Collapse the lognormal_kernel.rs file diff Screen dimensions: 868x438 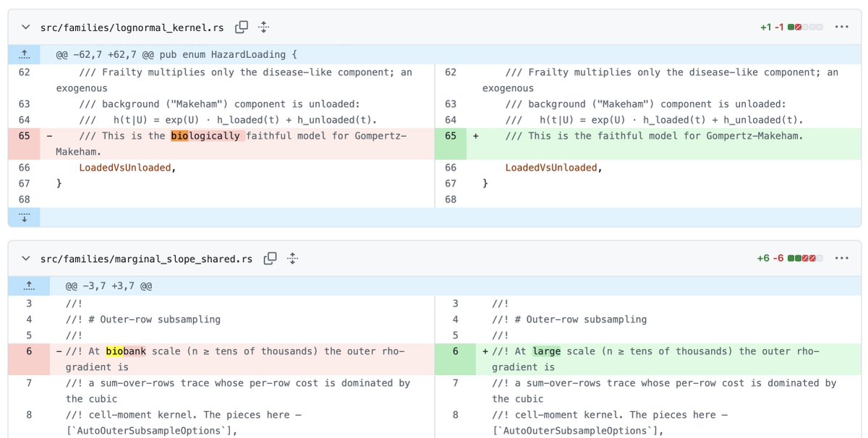pyautogui.click(x=27, y=27)
